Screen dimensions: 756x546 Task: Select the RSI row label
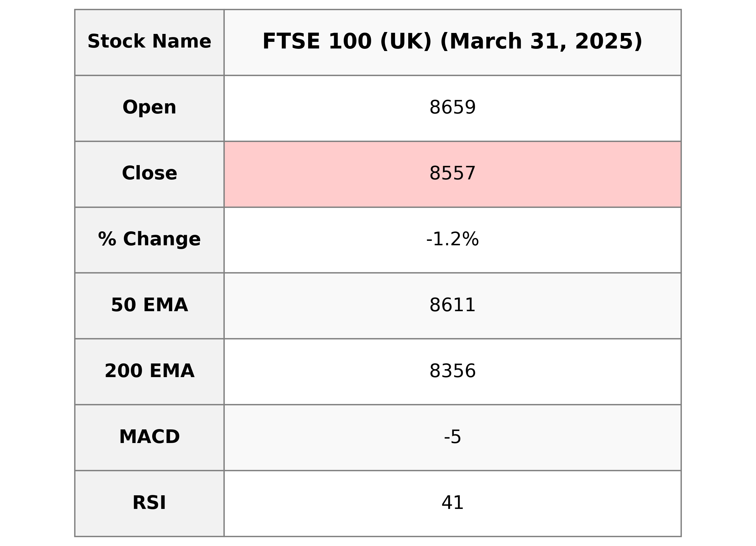coord(149,503)
